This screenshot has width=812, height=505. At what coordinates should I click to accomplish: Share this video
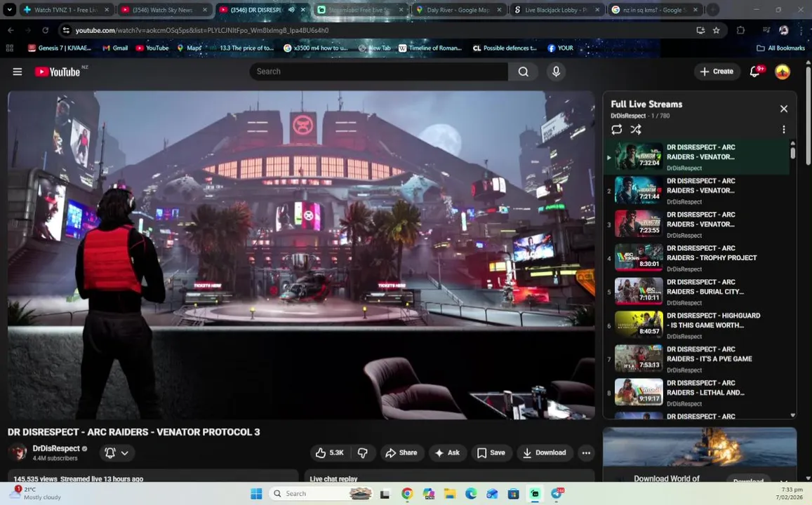coord(401,452)
